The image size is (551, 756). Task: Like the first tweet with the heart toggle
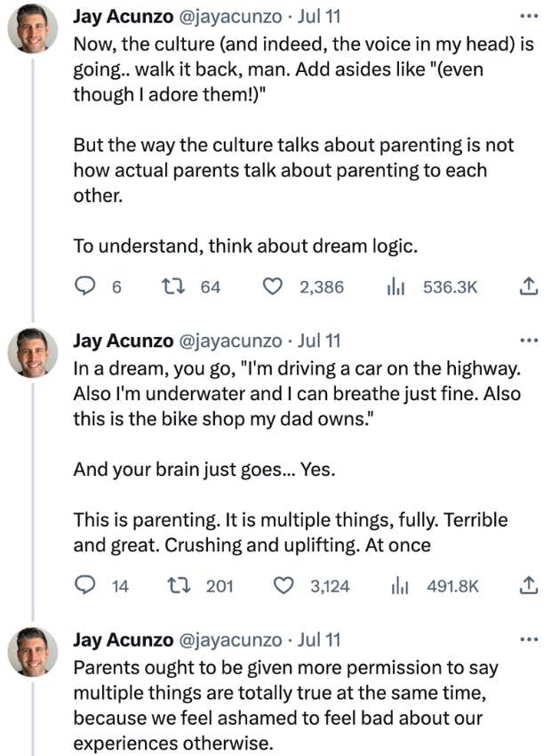tap(275, 286)
